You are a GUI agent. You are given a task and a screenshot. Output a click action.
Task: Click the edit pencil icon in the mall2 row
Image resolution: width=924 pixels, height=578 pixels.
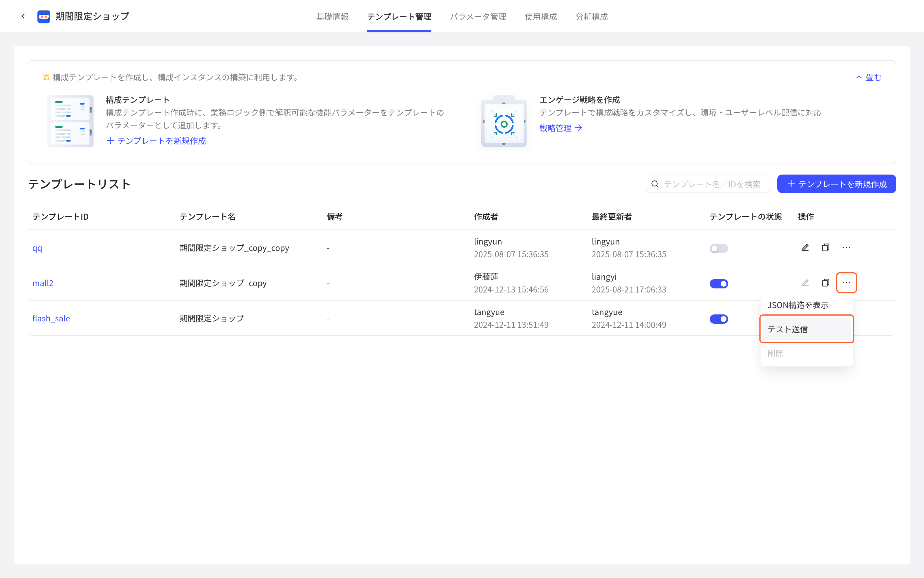click(x=805, y=283)
